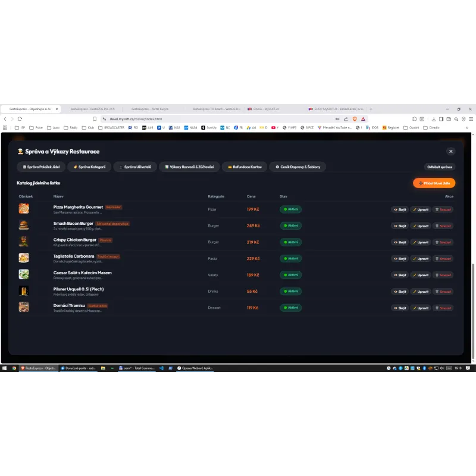Click the page vertical scrollbar
The width and height of the screenshot is (476, 476).
474,312
